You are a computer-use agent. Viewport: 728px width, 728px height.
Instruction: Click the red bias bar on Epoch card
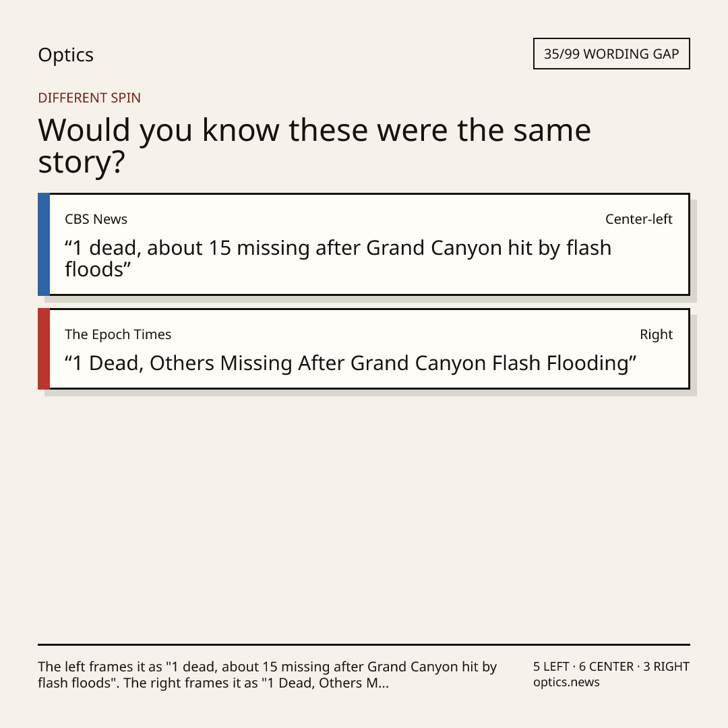click(x=44, y=348)
